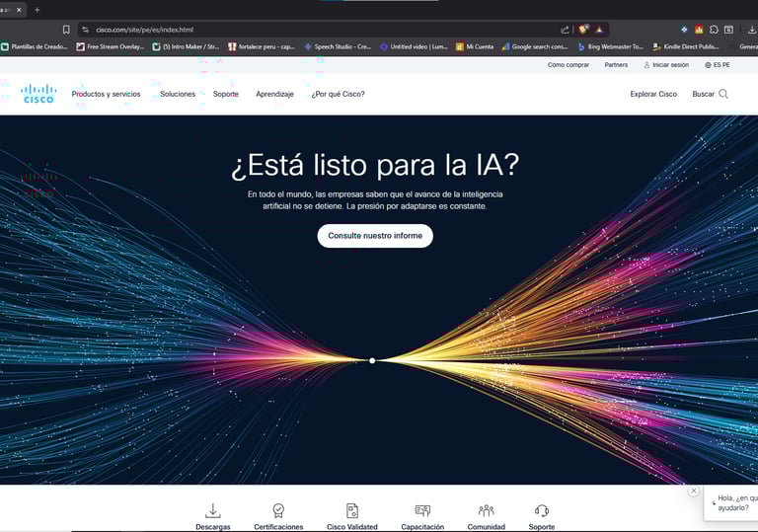
Task: Open the Hola, ¿en qué ayudarlo? chat
Action: click(733, 503)
